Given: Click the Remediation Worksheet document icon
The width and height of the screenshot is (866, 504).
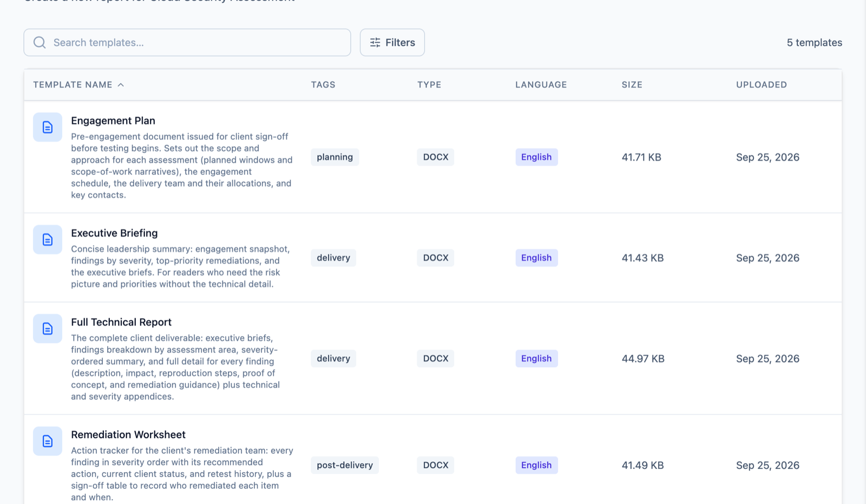Looking at the screenshot, I should click(48, 441).
